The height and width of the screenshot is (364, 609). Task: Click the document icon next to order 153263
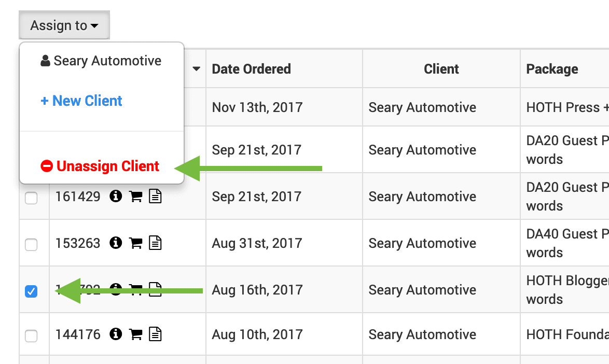point(155,243)
